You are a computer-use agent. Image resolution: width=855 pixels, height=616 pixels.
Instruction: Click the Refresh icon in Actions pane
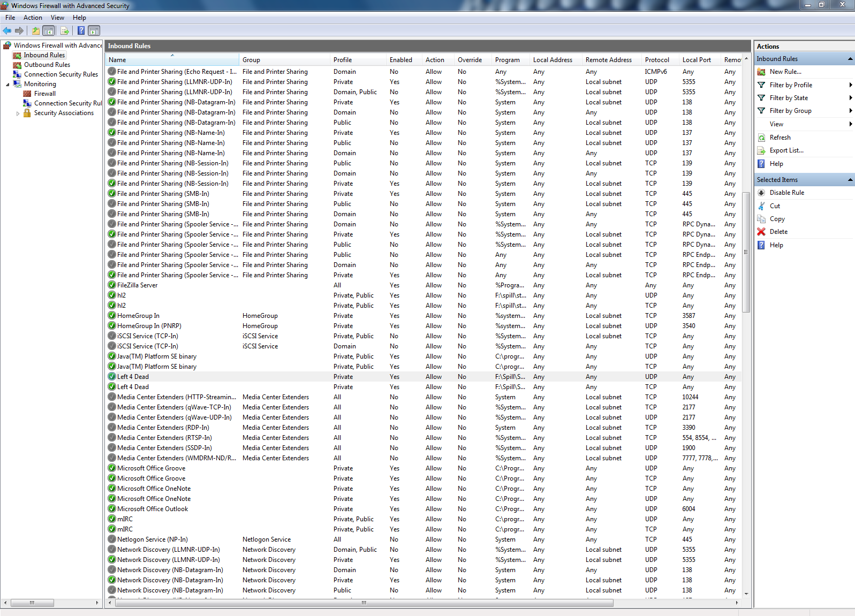coord(761,138)
